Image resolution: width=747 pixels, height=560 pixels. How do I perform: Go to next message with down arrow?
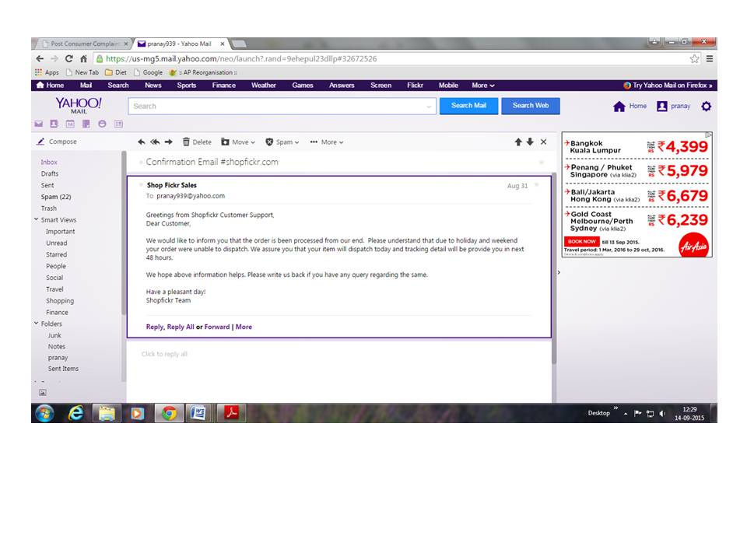(x=530, y=142)
